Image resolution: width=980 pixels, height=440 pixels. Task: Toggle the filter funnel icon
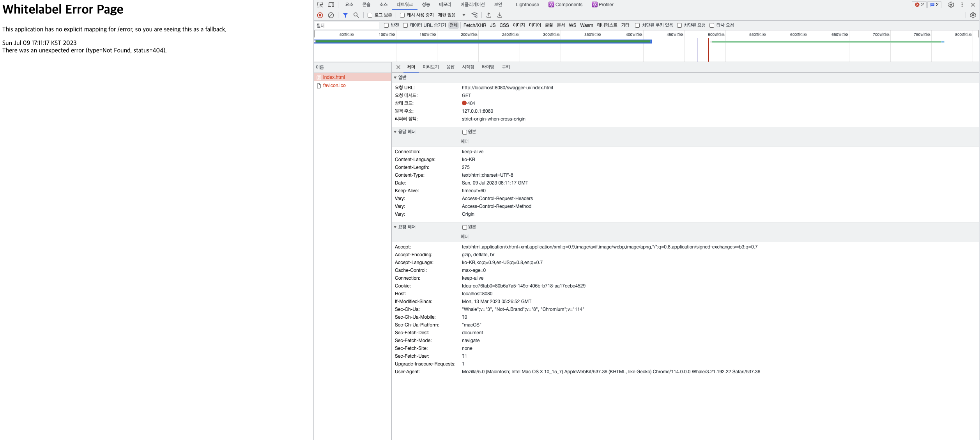coord(345,15)
